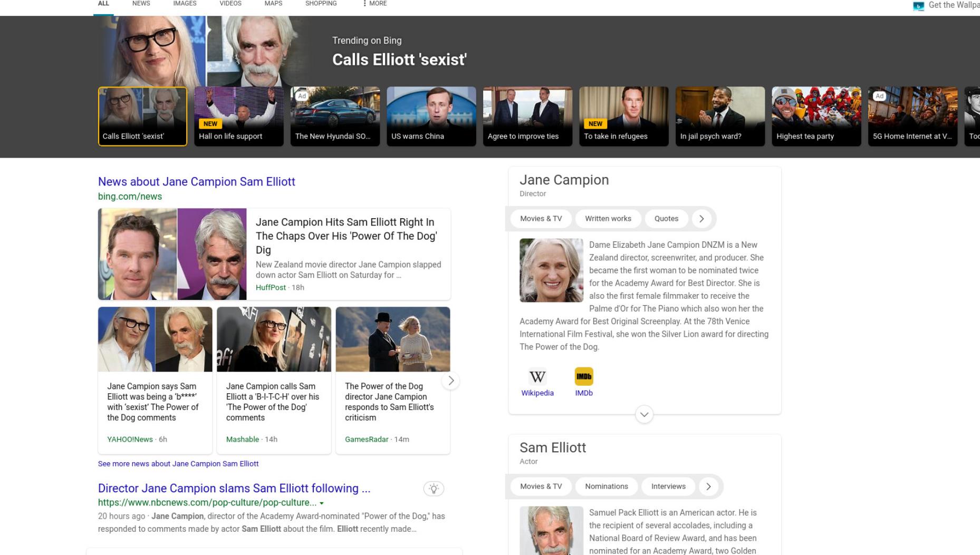Click the Movies & TV chip for Sam Elliott
Image resolution: width=980 pixels, height=555 pixels.
pos(541,486)
